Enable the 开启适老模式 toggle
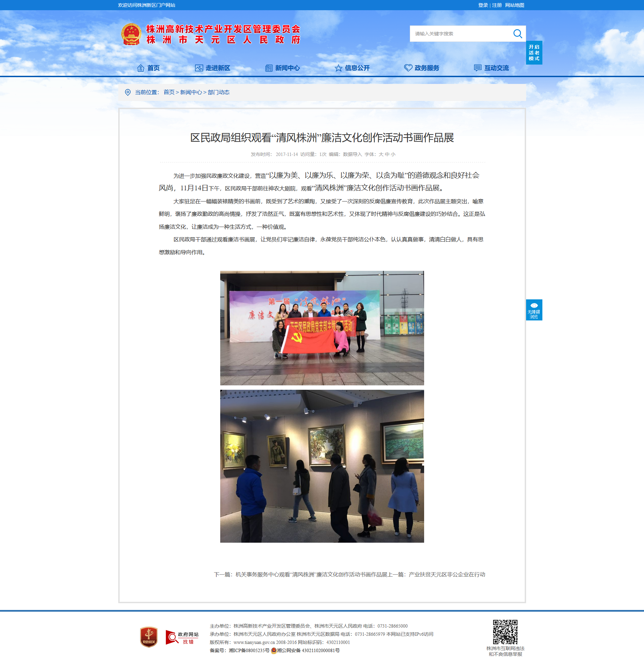Screen dimensions: 644x664 coord(534,53)
